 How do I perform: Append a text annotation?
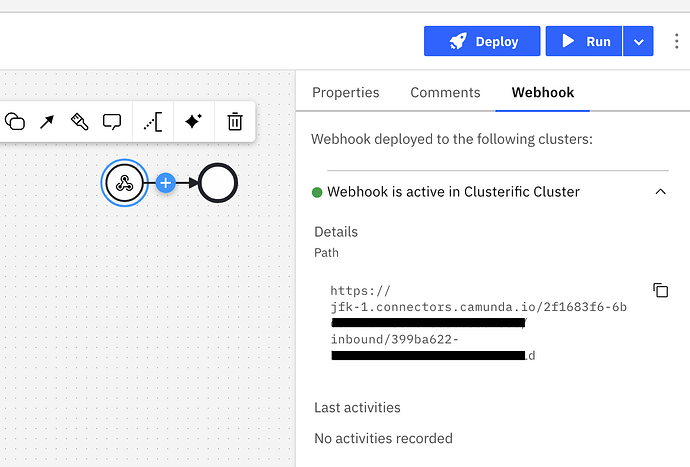[x=153, y=121]
